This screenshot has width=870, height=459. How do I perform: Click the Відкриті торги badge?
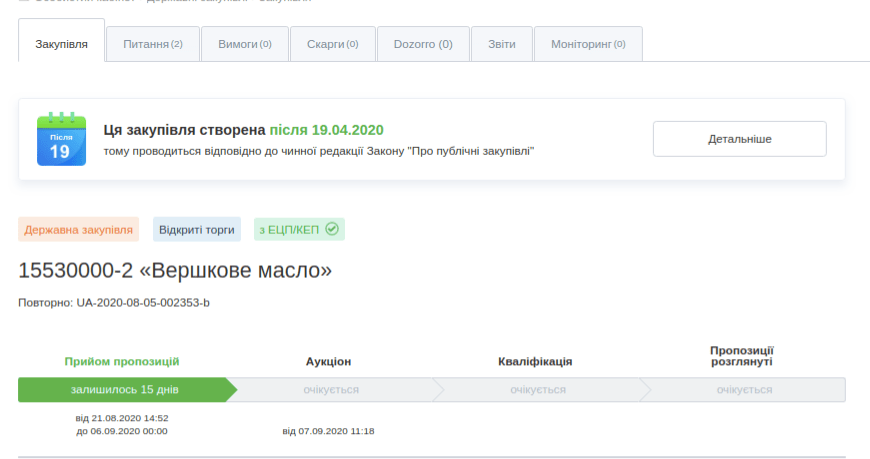(197, 229)
